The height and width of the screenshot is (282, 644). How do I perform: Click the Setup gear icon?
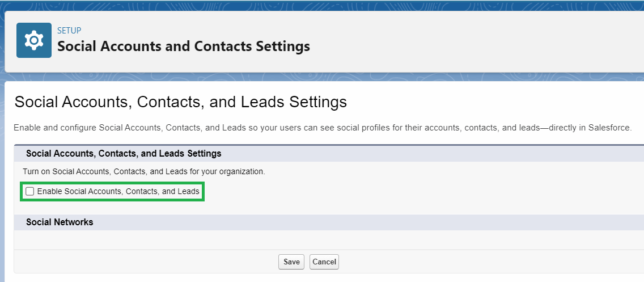coord(34,40)
